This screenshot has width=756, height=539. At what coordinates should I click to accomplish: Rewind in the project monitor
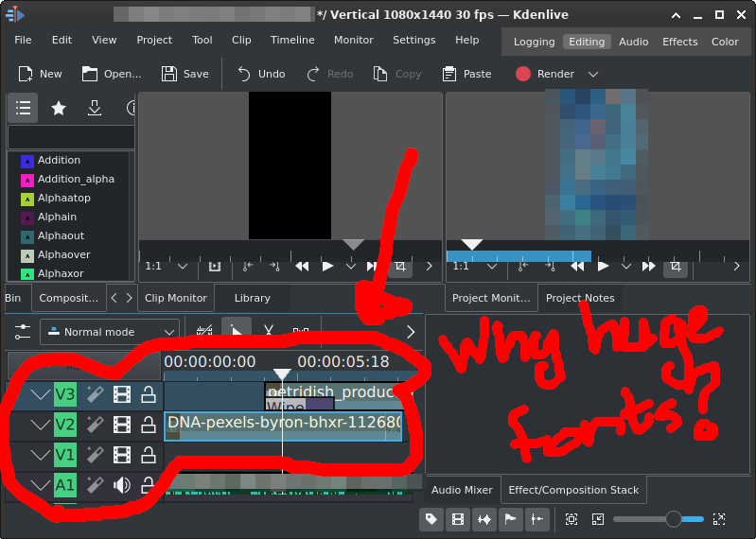pos(577,267)
